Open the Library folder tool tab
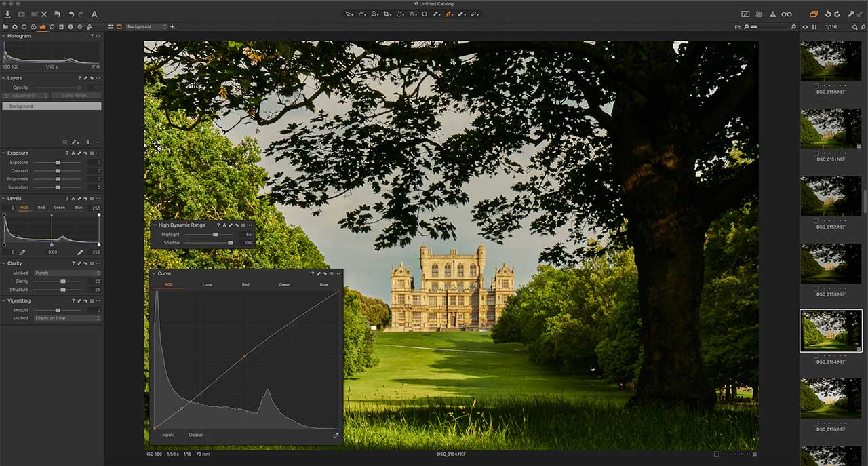The image size is (868, 466). pos(5,27)
